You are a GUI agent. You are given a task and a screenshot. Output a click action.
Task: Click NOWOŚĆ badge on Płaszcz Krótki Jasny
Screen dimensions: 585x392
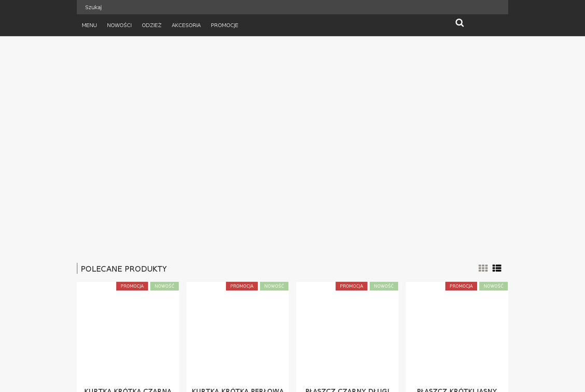pos(494,286)
